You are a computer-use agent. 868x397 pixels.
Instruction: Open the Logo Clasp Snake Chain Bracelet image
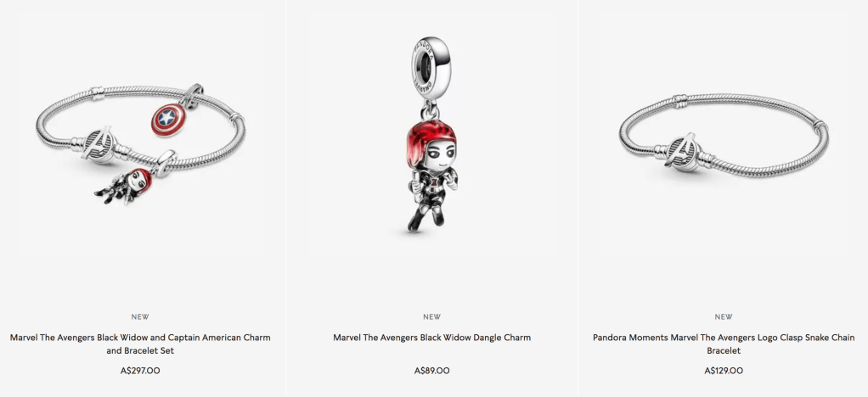click(x=724, y=136)
